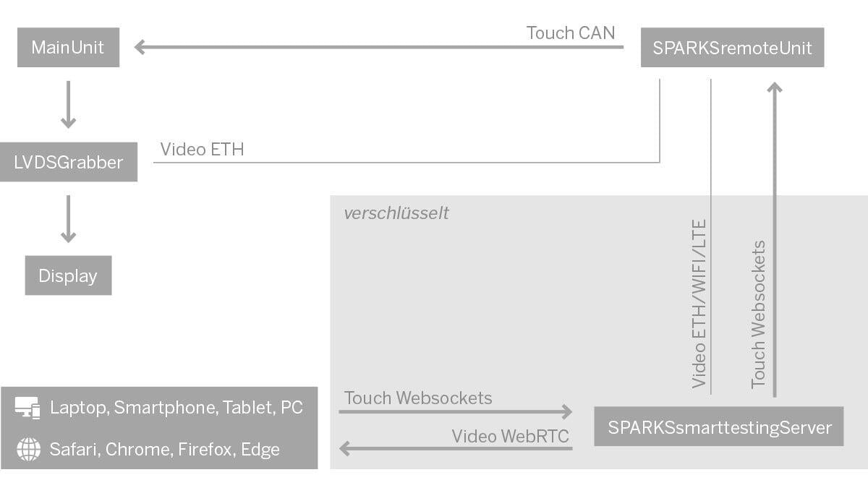868x488 pixels.
Task: Click the right arrow under Touch Websockets
Action: coord(456,412)
